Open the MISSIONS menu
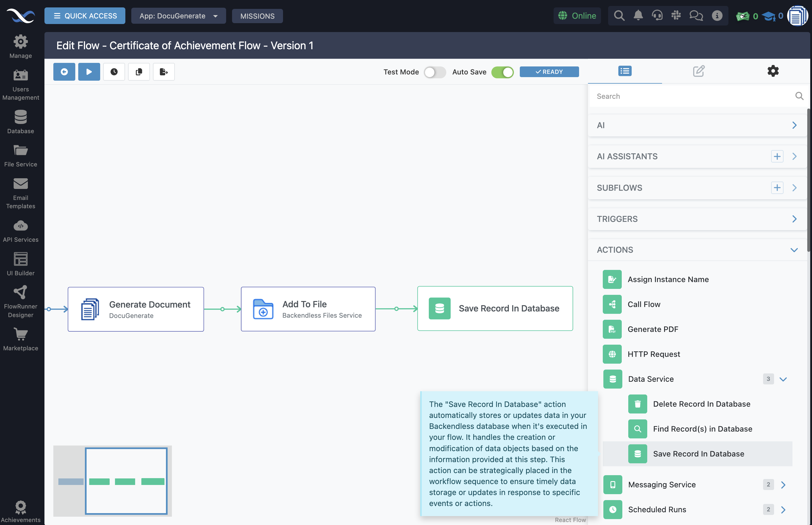The height and width of the screenshot is (525, 812). pyautogui.click(x=257, y=16)
